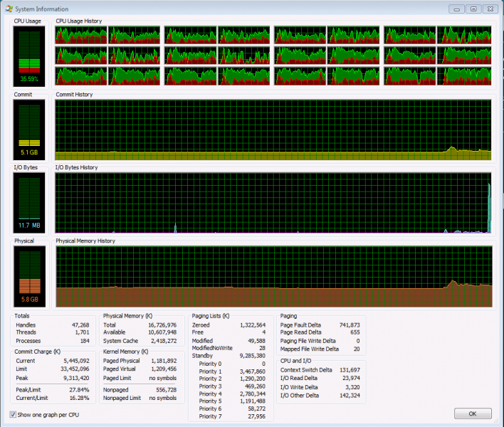Select the Commit gauge showing 5.1 GB
Screen dimensions: 504x427
tap(29, 130)
